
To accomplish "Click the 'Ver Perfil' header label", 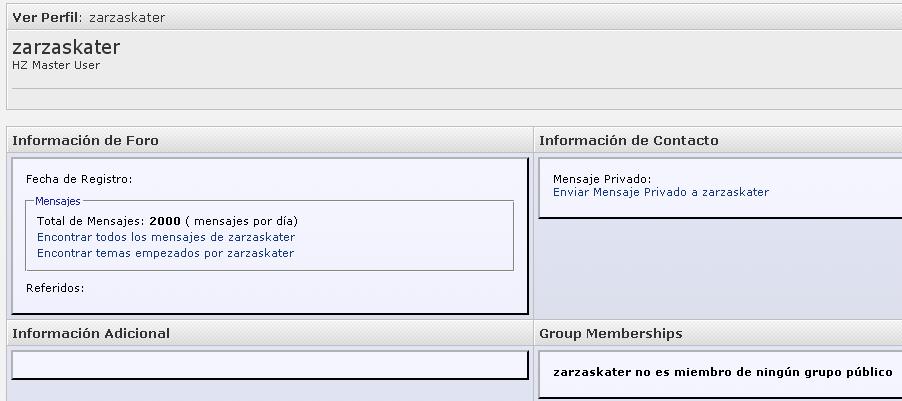I will (46, 18).
